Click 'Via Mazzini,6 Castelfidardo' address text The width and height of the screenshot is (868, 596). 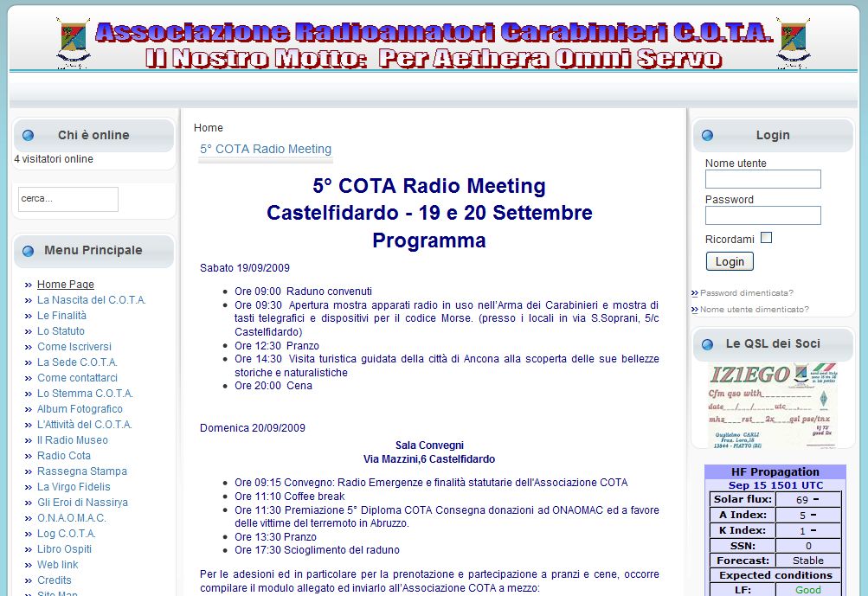[x=429, y=458]
